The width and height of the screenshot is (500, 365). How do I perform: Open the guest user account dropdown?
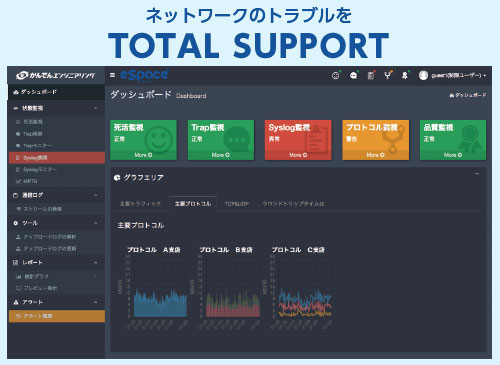[x=458, y=76]
